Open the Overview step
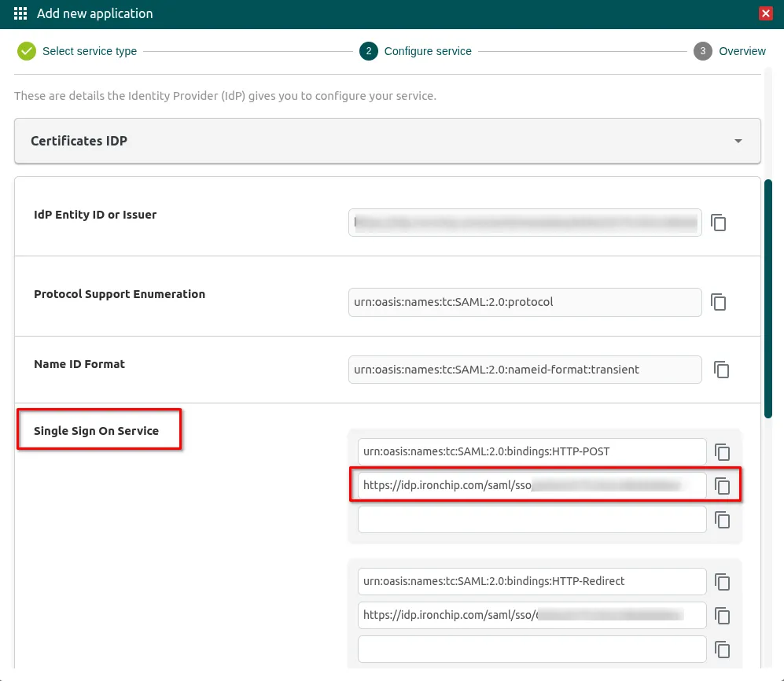The width and height of the screenshot is (784, 681). pyautogui.click(x=742, y=51)
